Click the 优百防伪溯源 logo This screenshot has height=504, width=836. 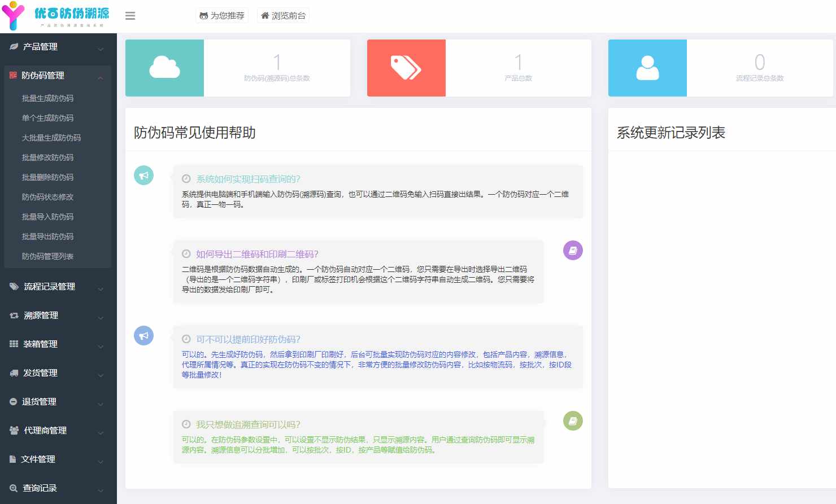click(56, 16)
